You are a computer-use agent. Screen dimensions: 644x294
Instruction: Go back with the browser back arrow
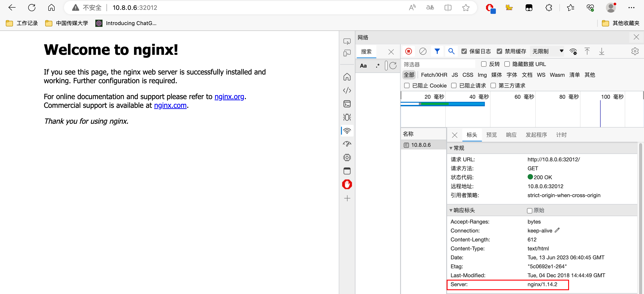tap(12, 8)
